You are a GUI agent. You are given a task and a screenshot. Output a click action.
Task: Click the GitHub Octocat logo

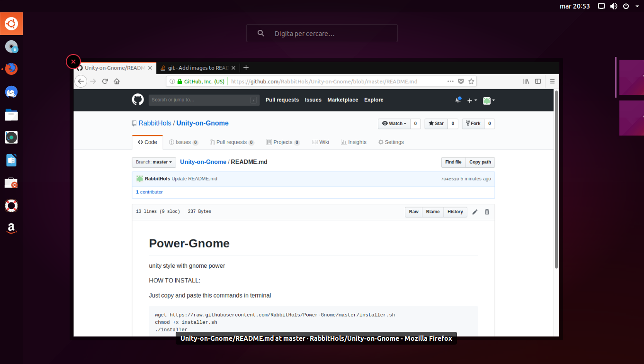click(138, 100)
